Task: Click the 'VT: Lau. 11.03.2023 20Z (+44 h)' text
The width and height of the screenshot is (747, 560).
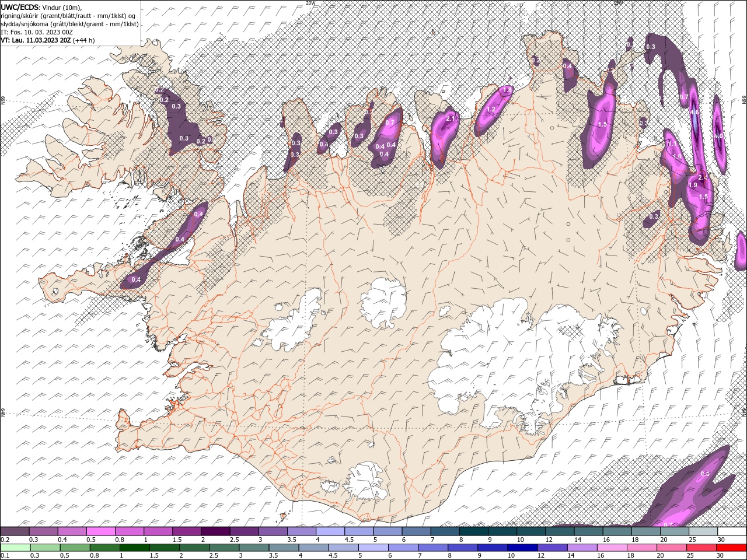Action: pos(48,40)
